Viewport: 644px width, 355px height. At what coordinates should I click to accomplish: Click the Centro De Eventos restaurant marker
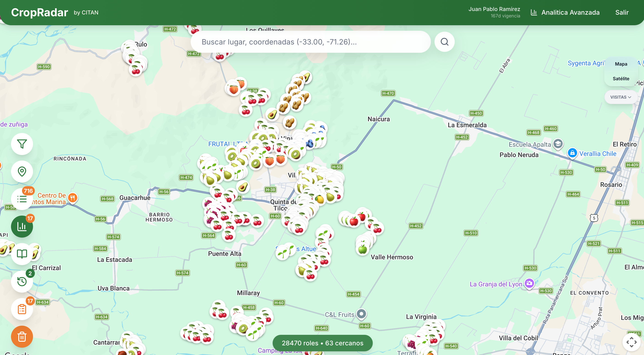72,198
